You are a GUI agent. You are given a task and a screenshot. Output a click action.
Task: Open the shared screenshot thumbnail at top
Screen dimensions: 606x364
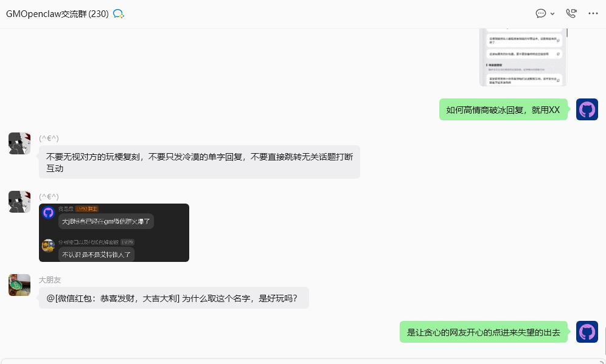tap(523, 57)
